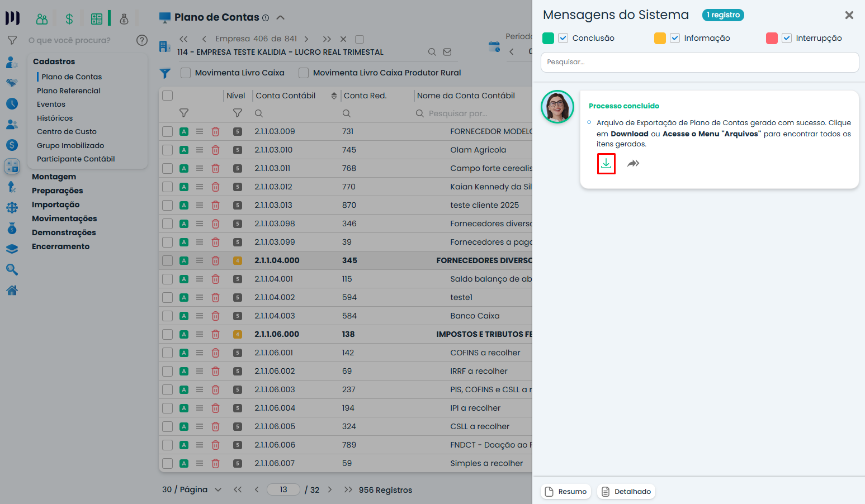Click the Resumo button
Image resolution: width=865 pixels, height=504 pixels.
(x=566, y=492)
